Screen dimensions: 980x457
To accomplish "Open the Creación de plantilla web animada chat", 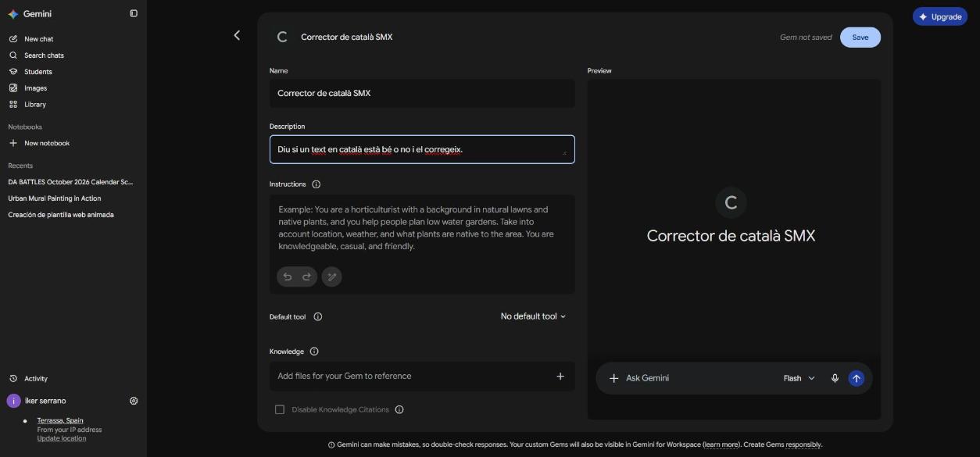I will click(x=61, y=215).
